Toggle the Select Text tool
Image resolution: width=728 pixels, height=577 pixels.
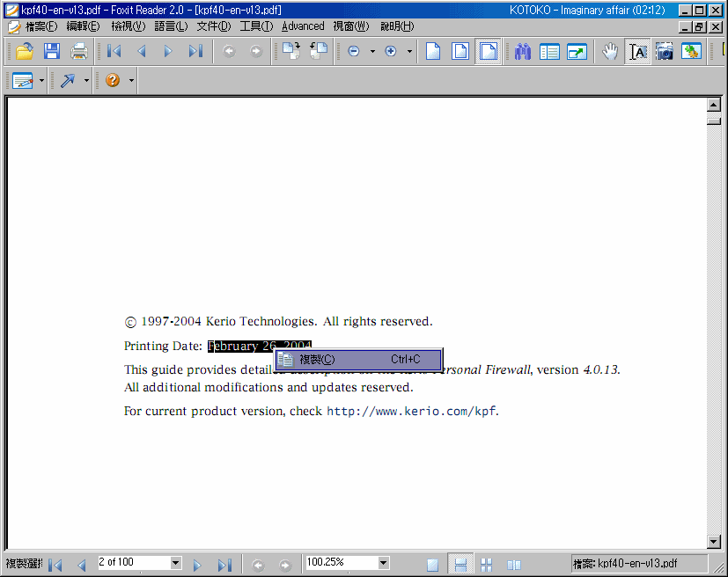click(637, 52)
